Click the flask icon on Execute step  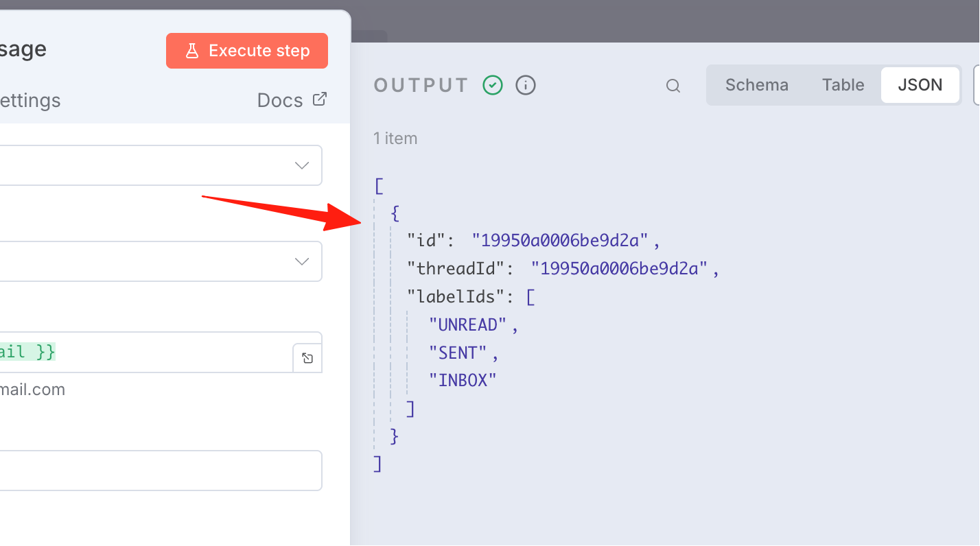192,51
